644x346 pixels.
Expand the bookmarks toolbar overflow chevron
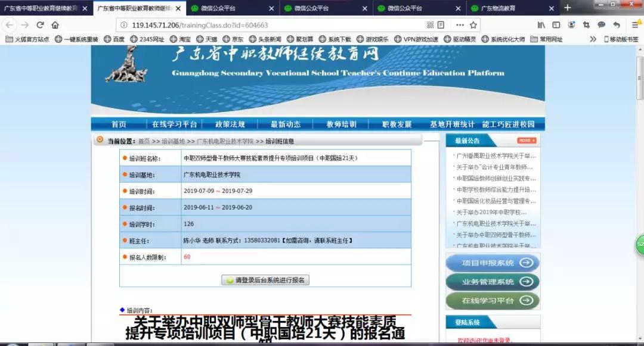[x=593, y=39]
